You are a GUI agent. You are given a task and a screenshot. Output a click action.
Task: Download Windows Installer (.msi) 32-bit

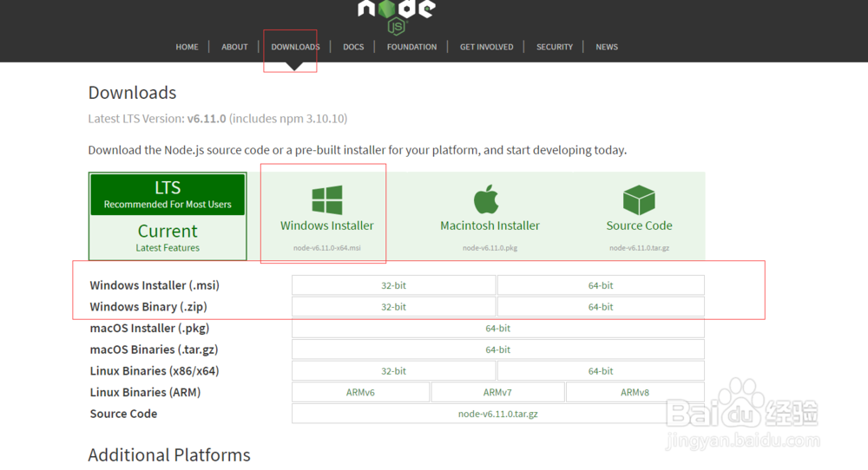pyautogui.click(x=393, y=285)
